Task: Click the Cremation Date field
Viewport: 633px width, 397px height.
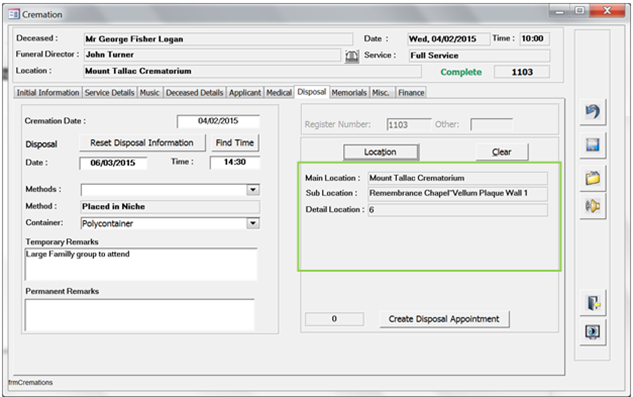Action: (x=218, y=121)
